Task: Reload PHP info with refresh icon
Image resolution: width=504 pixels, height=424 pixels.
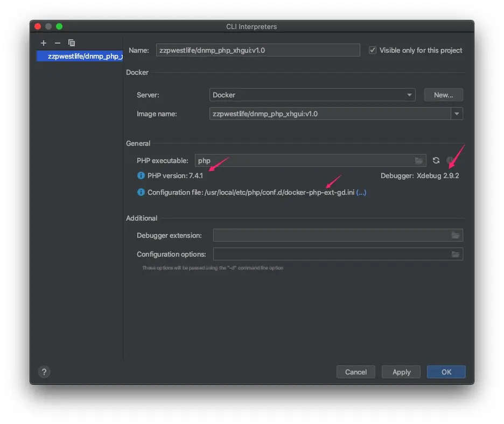Action: pyautogui.click(x=436, y=160)
